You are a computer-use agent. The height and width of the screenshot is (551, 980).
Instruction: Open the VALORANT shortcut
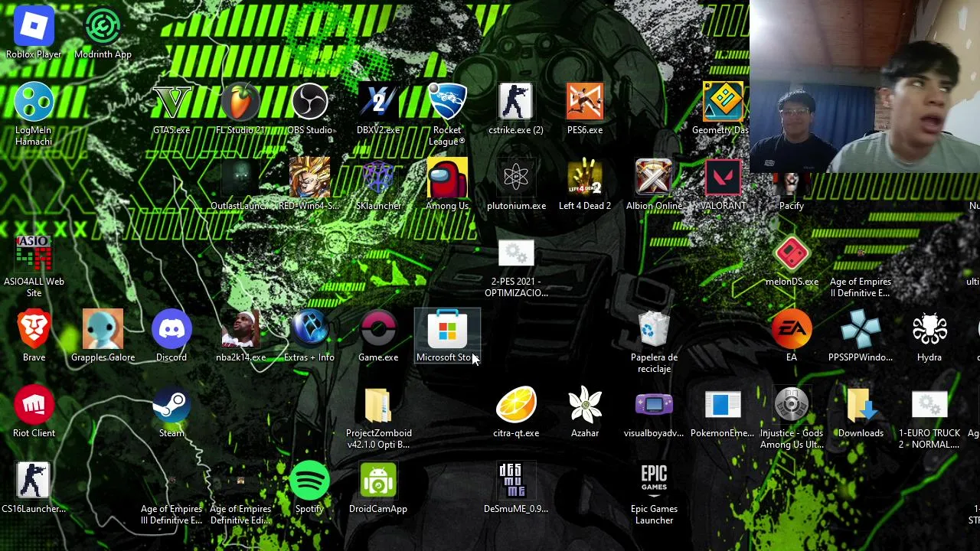[x=723, y=178]
